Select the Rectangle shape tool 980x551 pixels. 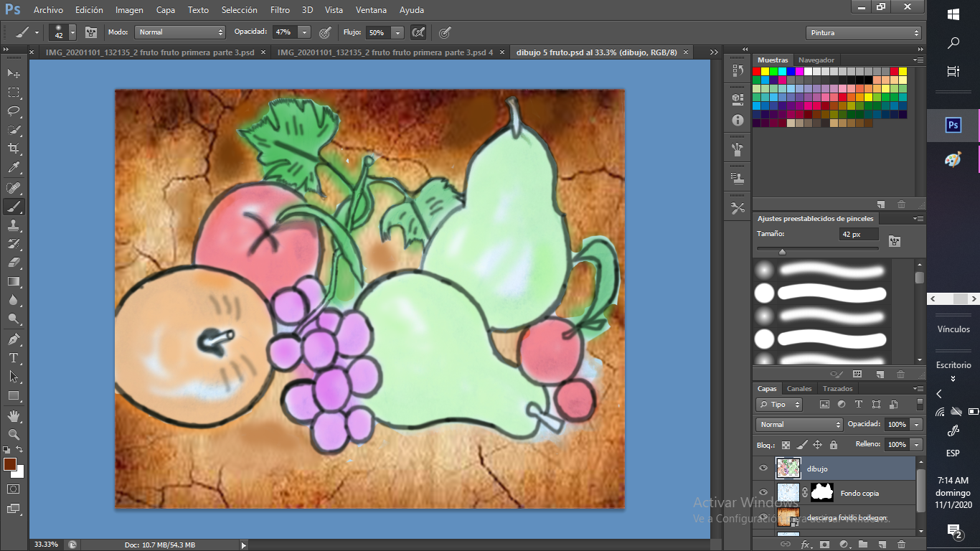click(x=14, y=395)
